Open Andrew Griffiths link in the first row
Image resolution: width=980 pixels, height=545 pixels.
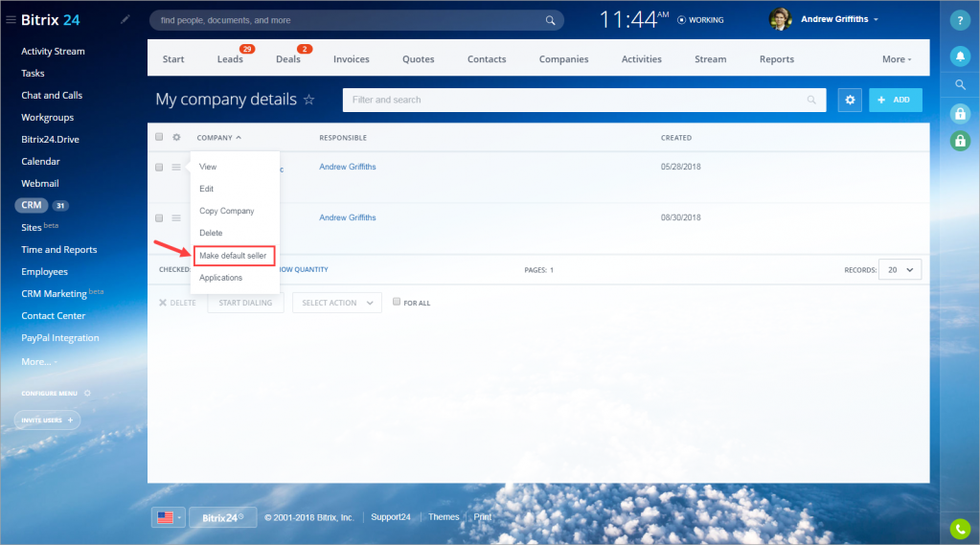[348, 167]
